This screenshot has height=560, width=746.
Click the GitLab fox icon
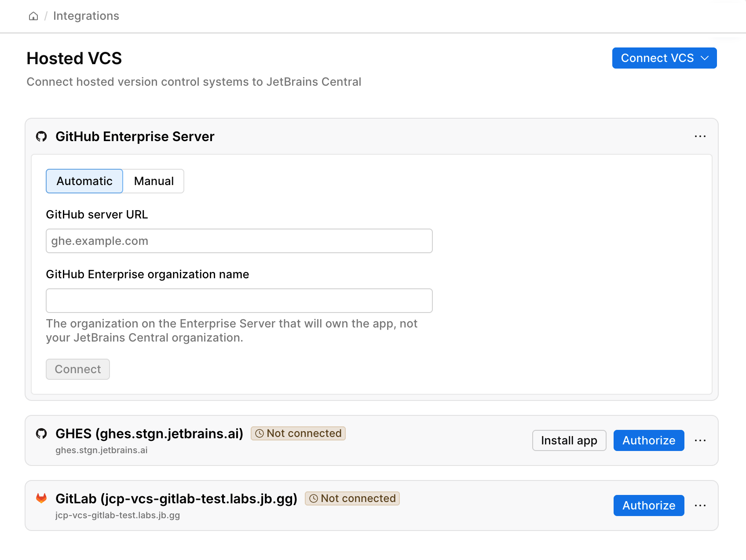tap(41, 498)
